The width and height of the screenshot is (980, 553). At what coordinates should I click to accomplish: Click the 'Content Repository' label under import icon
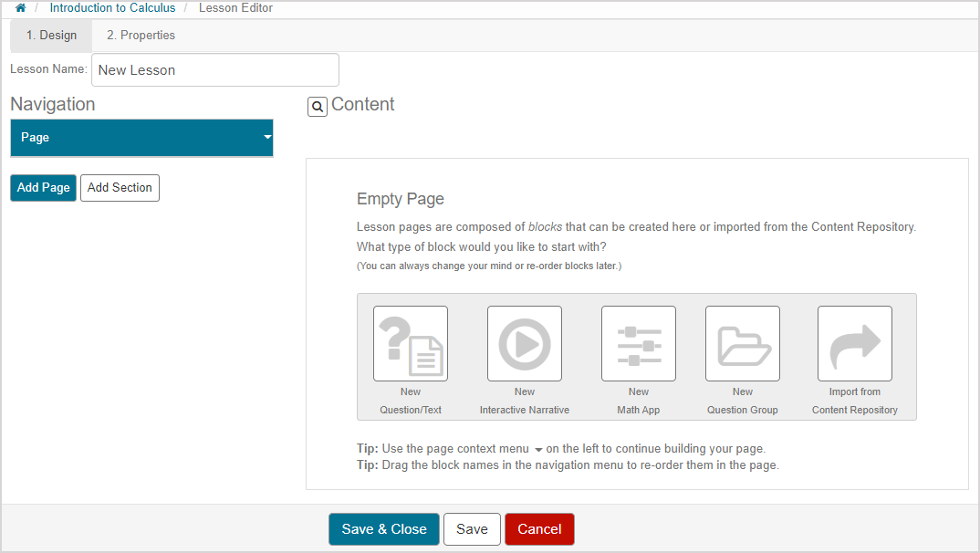click(855, 410)
